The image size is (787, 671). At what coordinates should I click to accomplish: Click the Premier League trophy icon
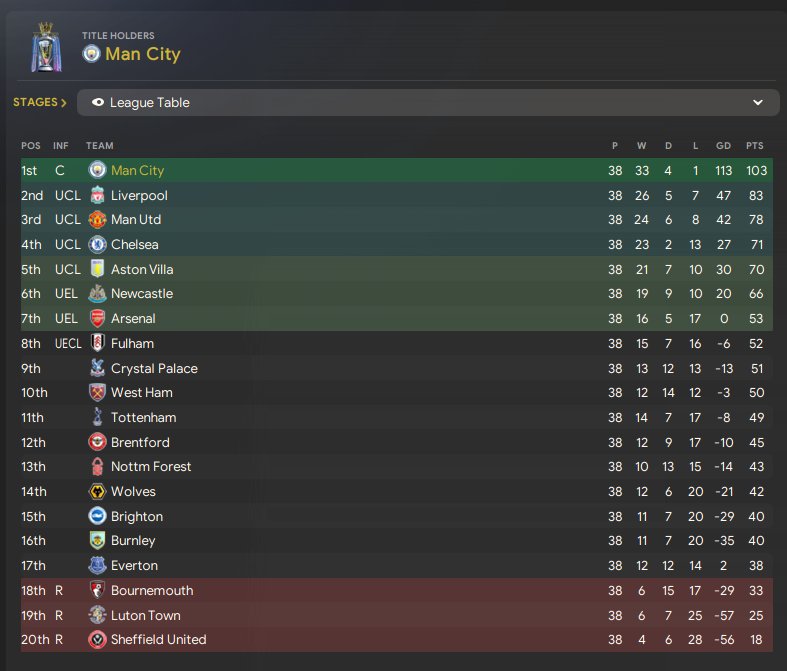click(x=45, y=47)
